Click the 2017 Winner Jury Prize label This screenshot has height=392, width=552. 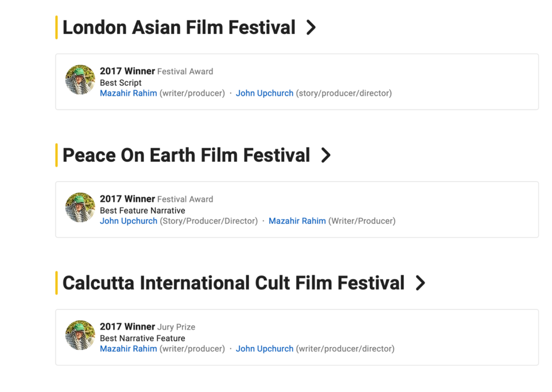pos(147,327)
